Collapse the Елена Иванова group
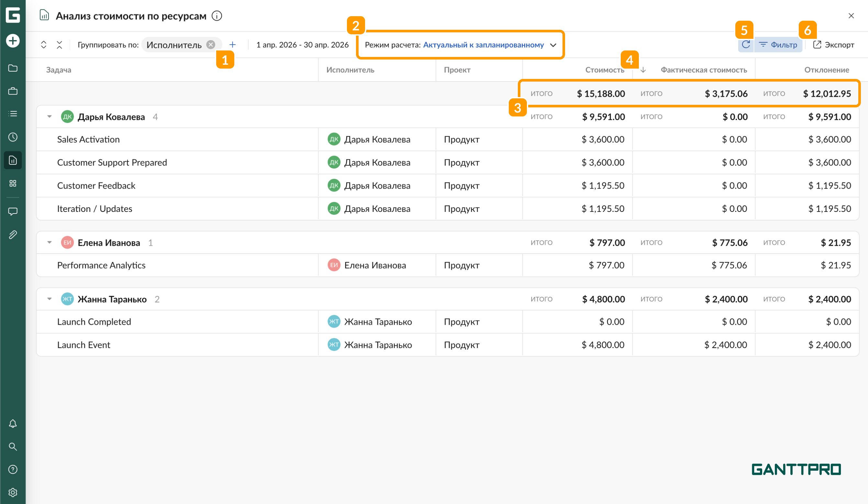868x504 pixels. click(49, 243)
